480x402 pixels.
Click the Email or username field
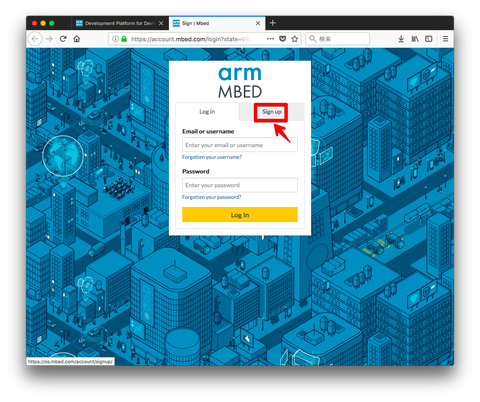pos(240,145)
